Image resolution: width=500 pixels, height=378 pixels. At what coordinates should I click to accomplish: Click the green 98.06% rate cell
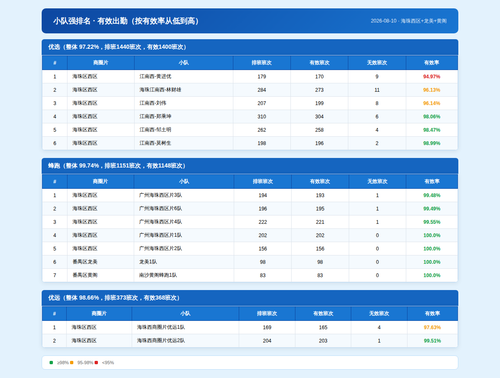click(x=432, y=117)
